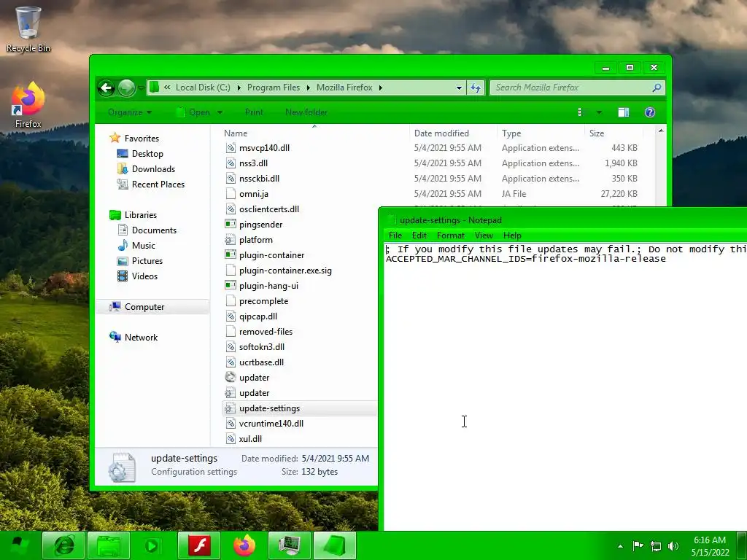Switch to the Notepad taskbar button
The height and width of the screenshot is (560, 747).
pos(334,545)
